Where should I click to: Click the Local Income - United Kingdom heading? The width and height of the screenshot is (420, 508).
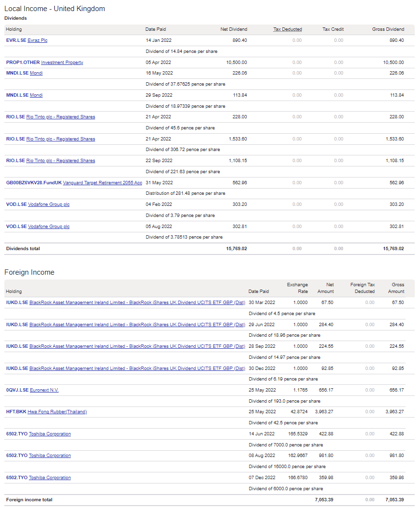54,9
